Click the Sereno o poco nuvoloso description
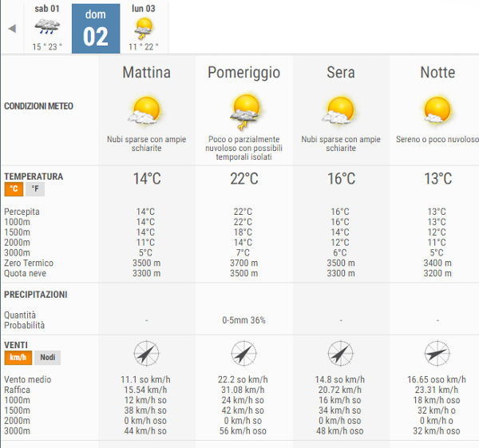This screenshot has height=448, width=479. click(x=437, y=139)
